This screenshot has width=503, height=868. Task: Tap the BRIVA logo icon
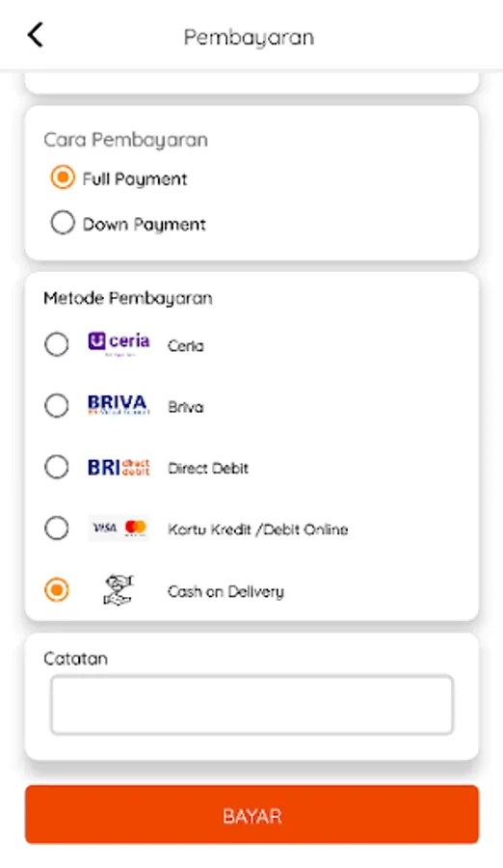[119, 405]
